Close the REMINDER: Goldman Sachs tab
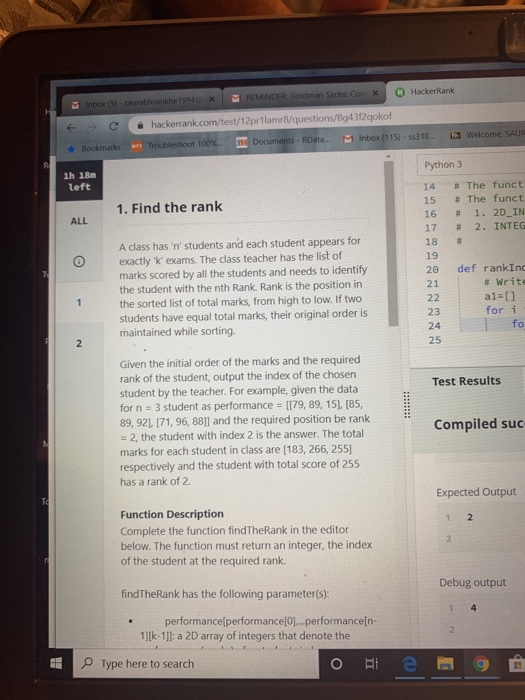525x700 pixels. pyautogui.click(x=375, y=93)
